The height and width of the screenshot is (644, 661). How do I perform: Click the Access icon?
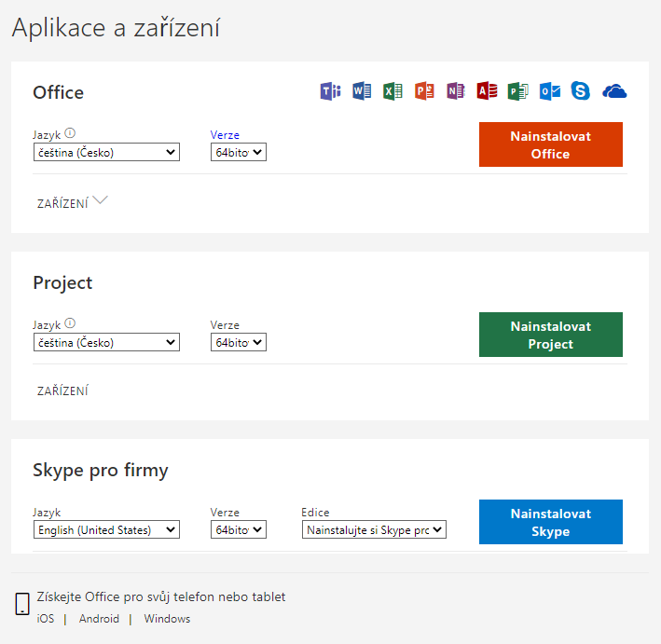[487, 91]
